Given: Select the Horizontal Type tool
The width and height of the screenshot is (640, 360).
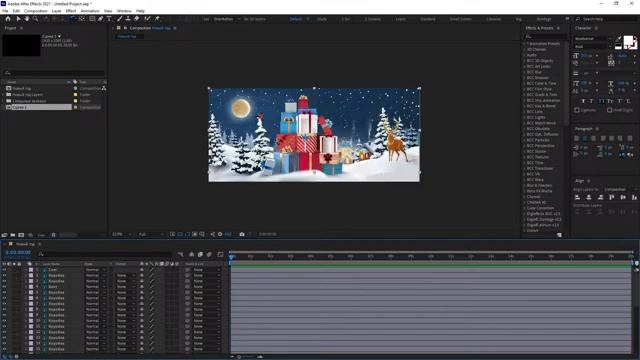Looking at the screenshot, I should 109,19.
